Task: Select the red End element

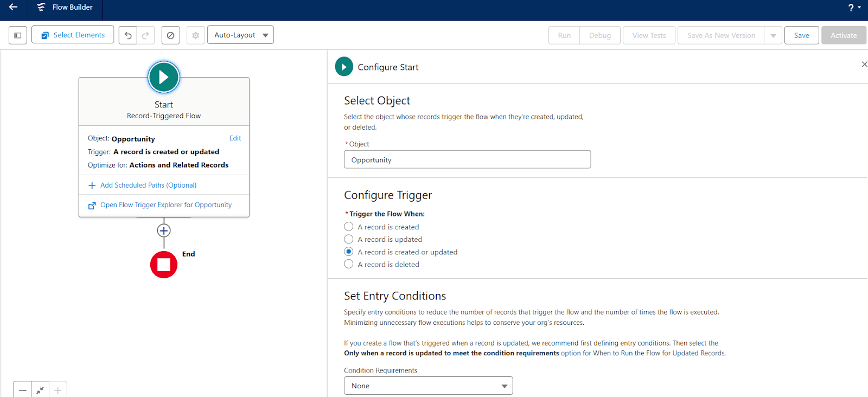Action: (x=164, y=265)
